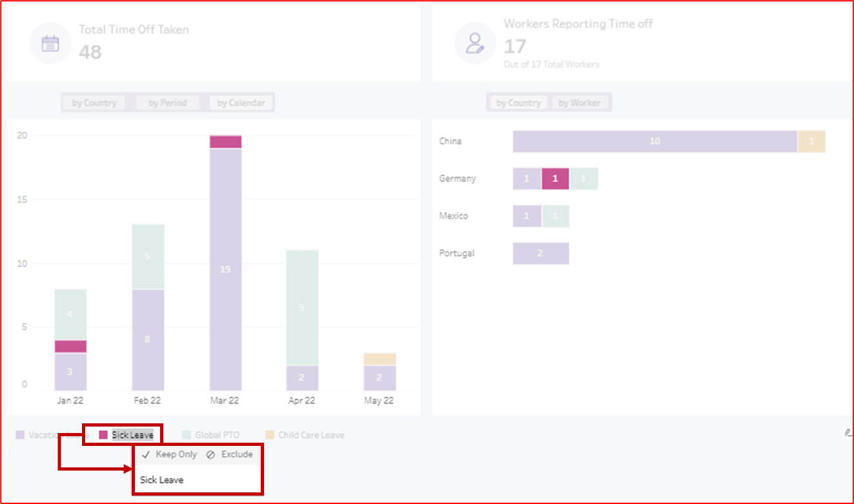Click the worker profile icon beside Workers Reporting Time off
This screenshot has height=504, width=854.
[475, 43]
